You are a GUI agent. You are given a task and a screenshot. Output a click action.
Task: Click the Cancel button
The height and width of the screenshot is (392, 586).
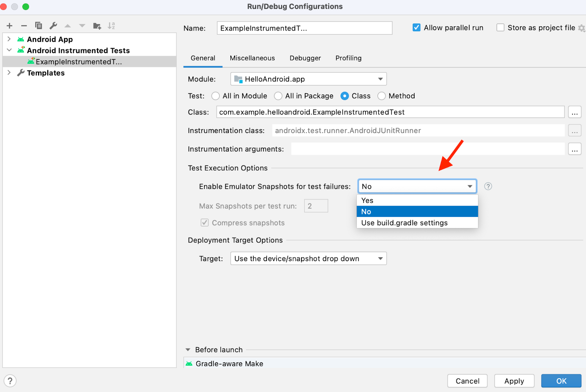coord(467,381)
